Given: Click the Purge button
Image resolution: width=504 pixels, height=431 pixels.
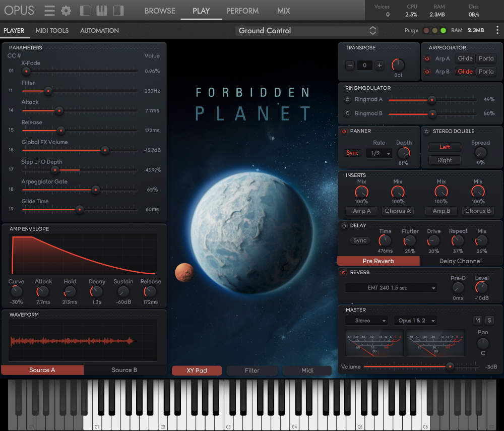Looking at the screenshot, I should click(411, 30).
